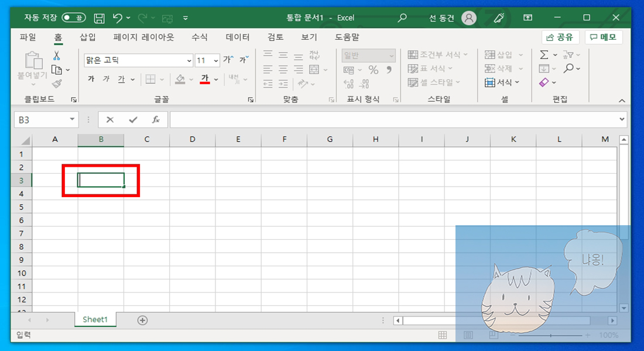Image resolution: width=644 pixels, height=351 pixels.
Task: Switch to the 검토 tab
Action: tap(275, 37)
